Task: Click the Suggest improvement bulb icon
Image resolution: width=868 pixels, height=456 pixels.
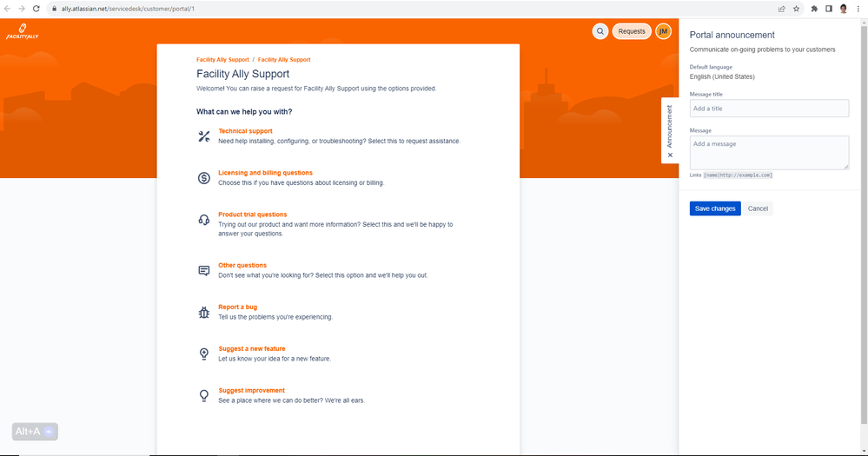Action: (203, 396)
